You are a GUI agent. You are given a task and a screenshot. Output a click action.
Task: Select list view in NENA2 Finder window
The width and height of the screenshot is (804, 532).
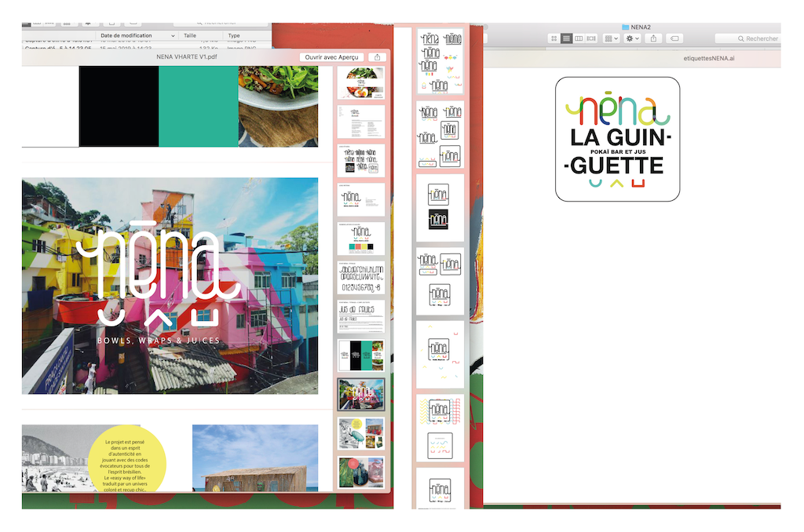pyautogui.click(x=567, y=38)
